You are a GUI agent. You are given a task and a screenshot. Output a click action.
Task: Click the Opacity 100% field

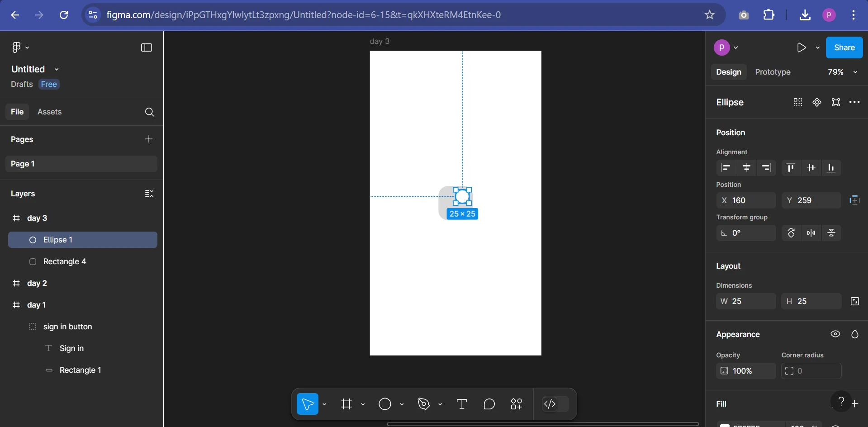click(x=746, y=371)
